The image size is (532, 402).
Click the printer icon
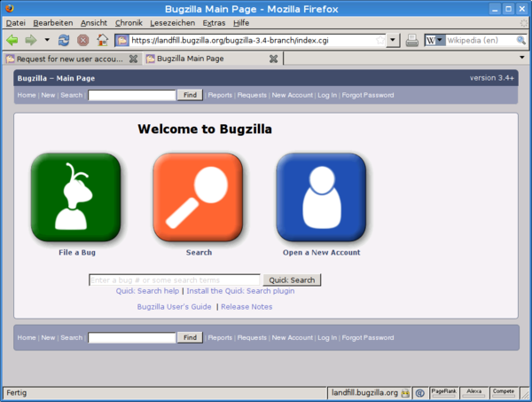412,41
